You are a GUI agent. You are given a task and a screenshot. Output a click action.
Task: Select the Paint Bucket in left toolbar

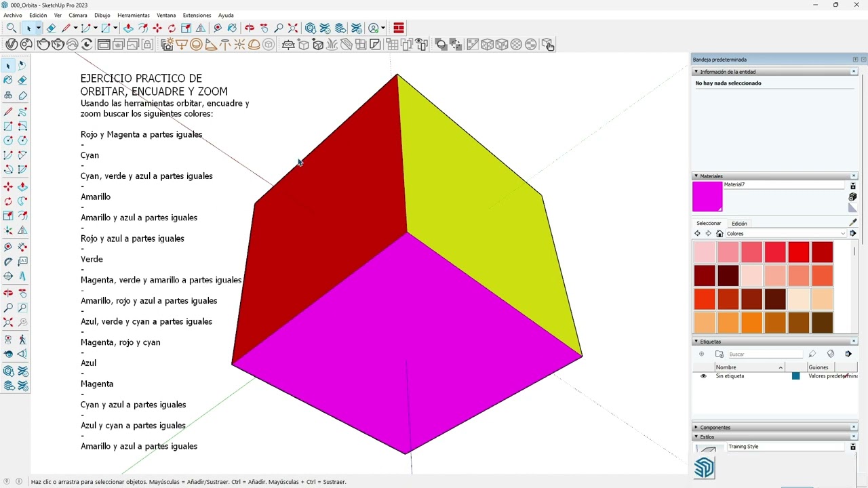click(x=8, y=80)
